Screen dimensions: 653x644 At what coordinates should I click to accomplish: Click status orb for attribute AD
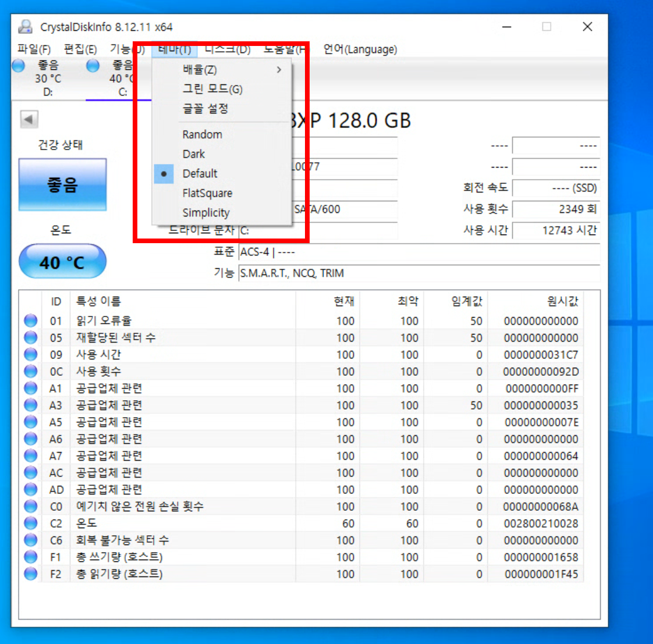coord(30,489)
